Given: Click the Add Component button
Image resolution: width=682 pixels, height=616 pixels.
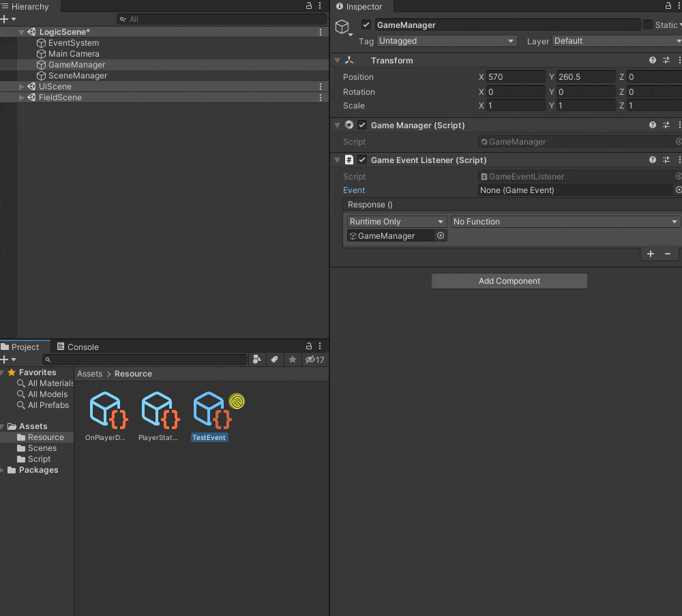Looking at the screenshot, I should coord(509,281).
